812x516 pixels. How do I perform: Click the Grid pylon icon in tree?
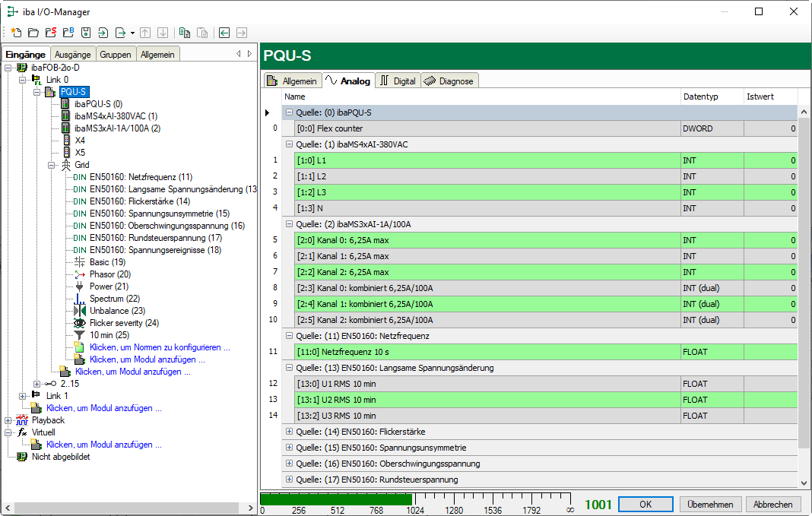pos(65,165)
